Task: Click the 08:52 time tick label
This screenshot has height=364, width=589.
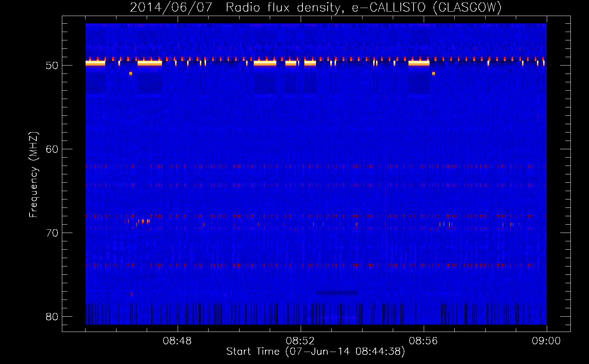Action: [x=300, y=341]
